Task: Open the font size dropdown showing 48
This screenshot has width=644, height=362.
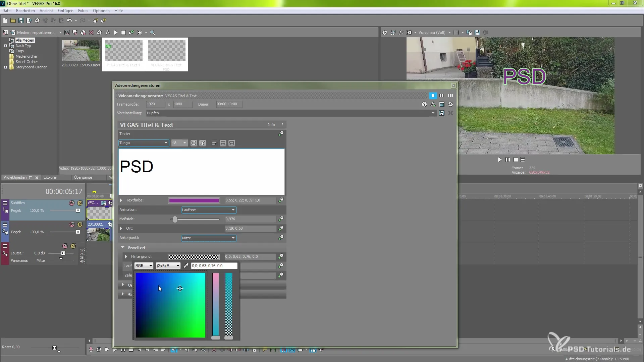Action: (x=179, y=143)
